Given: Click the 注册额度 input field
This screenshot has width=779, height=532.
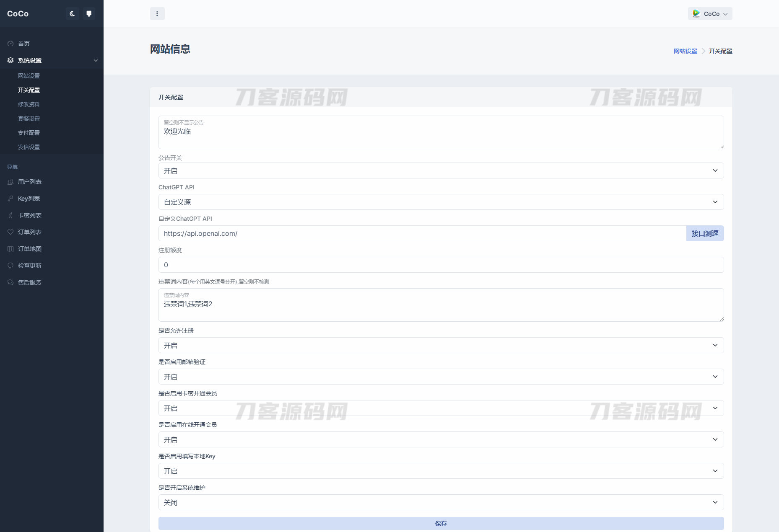Looking at the screenshot, I should (441, 265).
